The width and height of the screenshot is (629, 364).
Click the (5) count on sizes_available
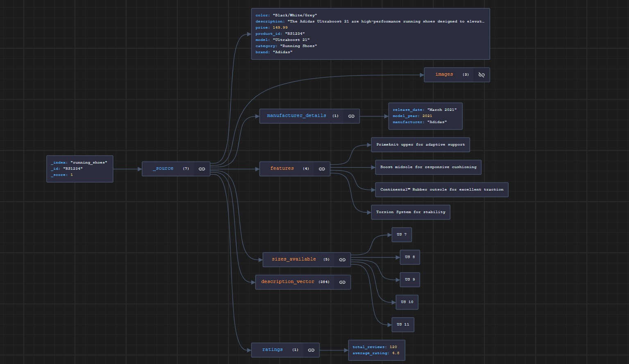pos(326,259)
